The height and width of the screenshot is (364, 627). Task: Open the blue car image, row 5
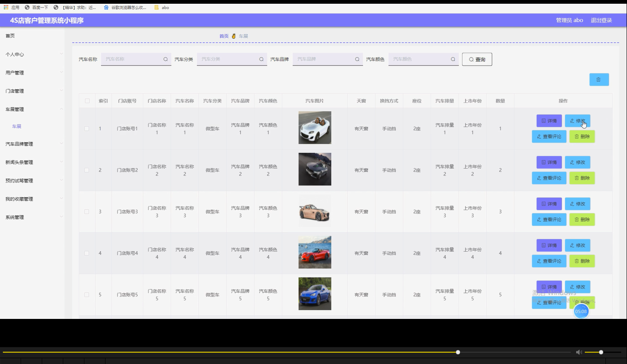pos(315,294)
